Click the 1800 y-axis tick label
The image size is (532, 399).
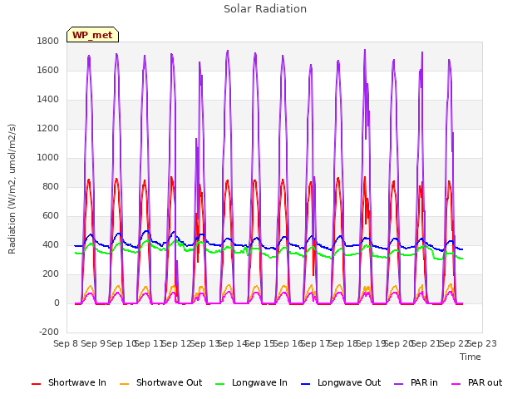point(48,41)
